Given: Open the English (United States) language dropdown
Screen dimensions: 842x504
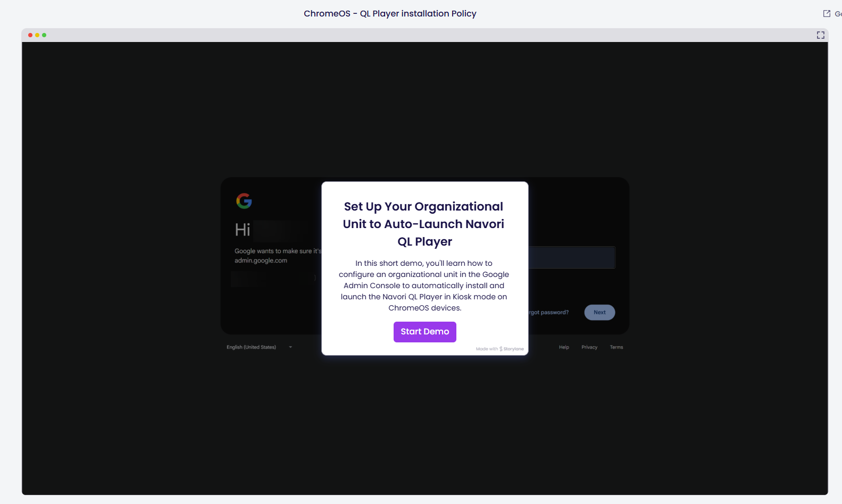Looking at the screenshot, I should click(252, 347).
